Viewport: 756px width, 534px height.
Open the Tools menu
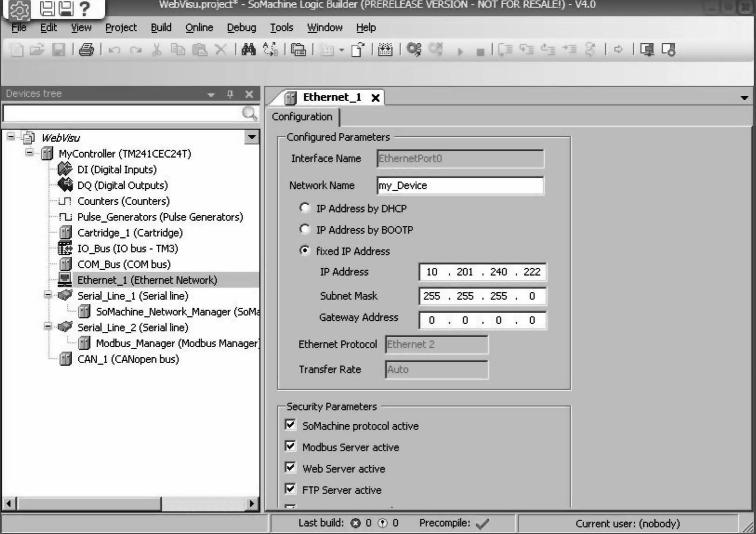pyautogui.click(x=281, y=28)
